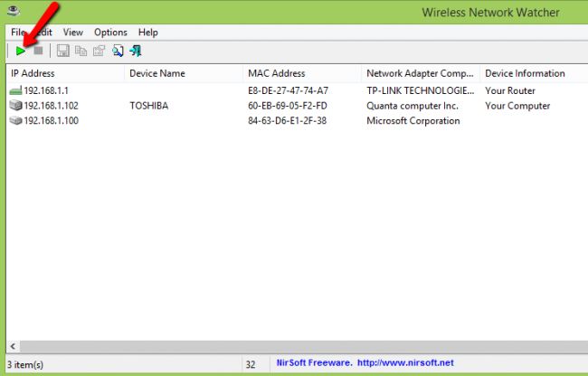Click the 32 value in status bar
This screenshot has height=376, width=588.
click(251, 364)
